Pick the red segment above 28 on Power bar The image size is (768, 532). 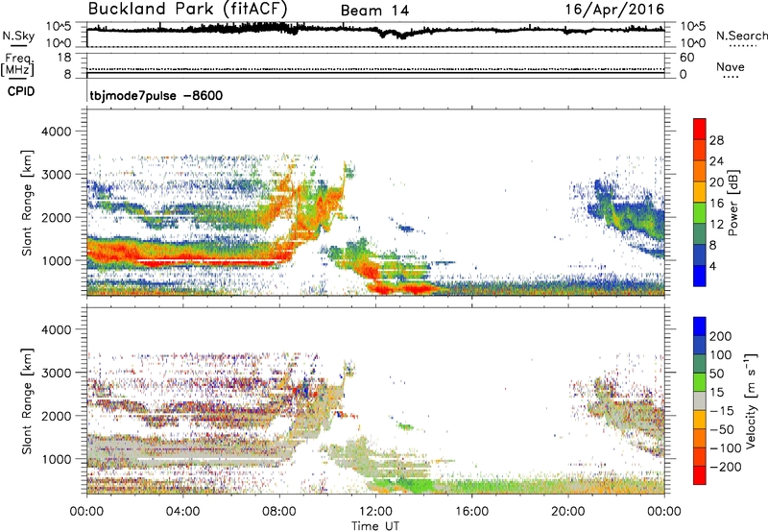[700, 130]
